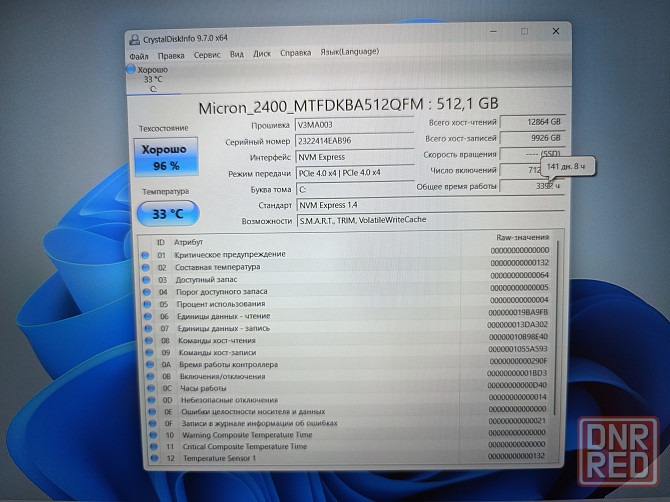Open the Сервис menu

tap(207, 55)
